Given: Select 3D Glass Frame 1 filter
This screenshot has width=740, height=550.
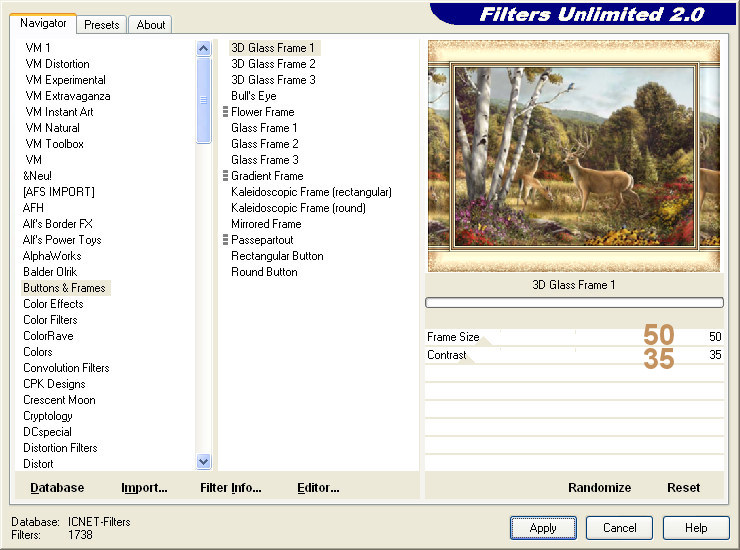Looking at the screenshot, I should [x=273, y=48].
